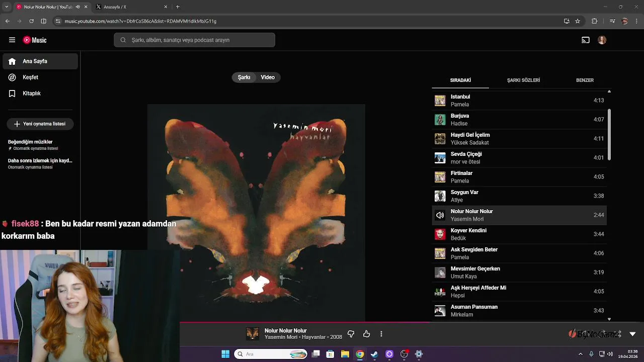Open the BENZER tab
This screenshot has width=644, height=362.
pyautogui.click(x=585, y=80)
